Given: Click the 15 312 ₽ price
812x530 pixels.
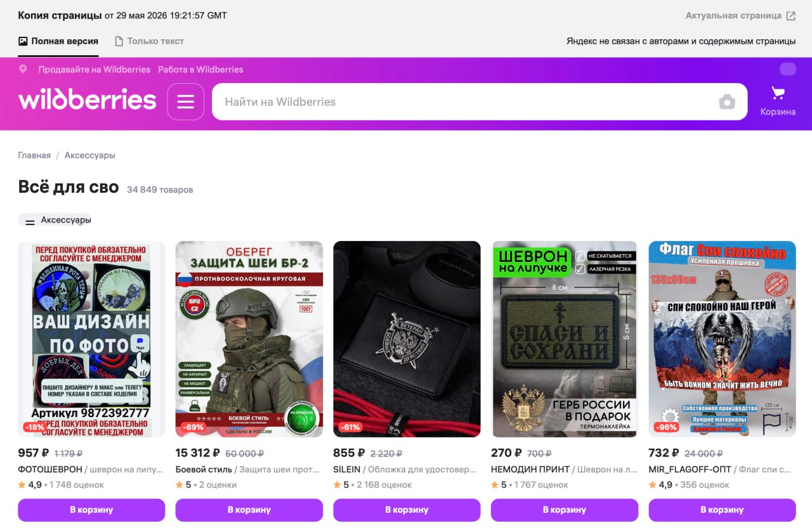Looking at the screenshot, I should (198, 453).
